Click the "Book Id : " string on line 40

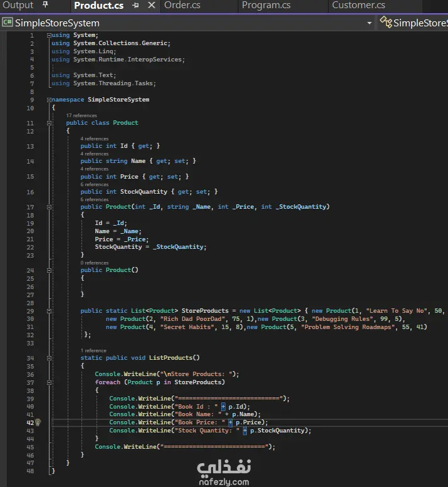pyautogui.click(x=196, y=407)
